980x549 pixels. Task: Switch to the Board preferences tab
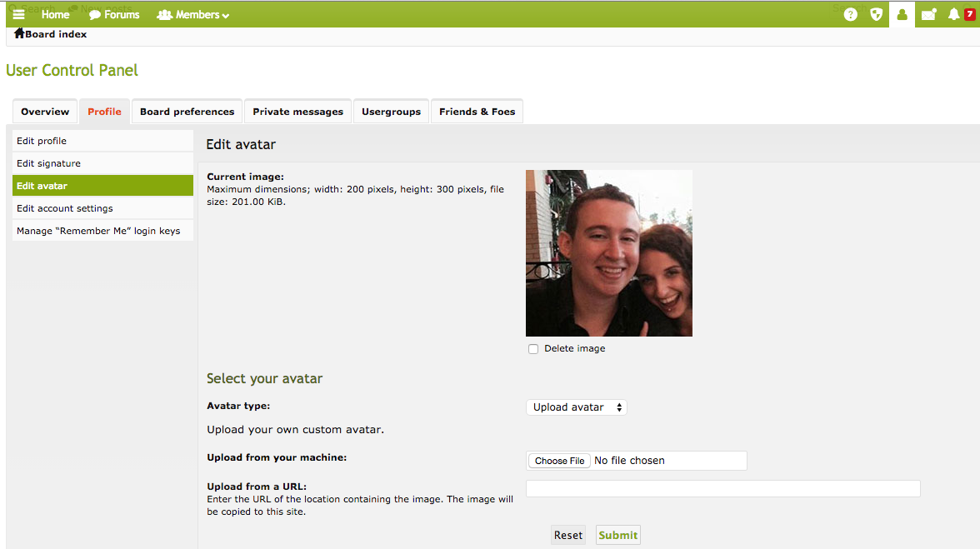click(187, 112)
